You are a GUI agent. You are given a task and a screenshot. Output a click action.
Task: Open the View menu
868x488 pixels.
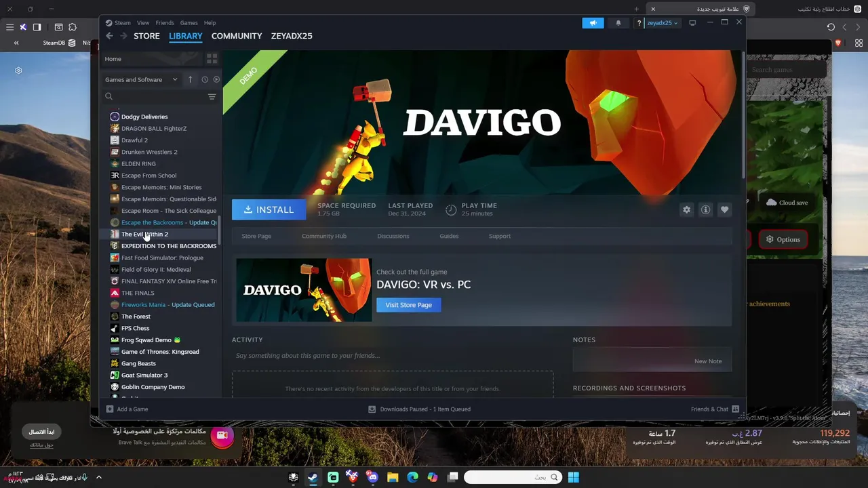[143, 23]
